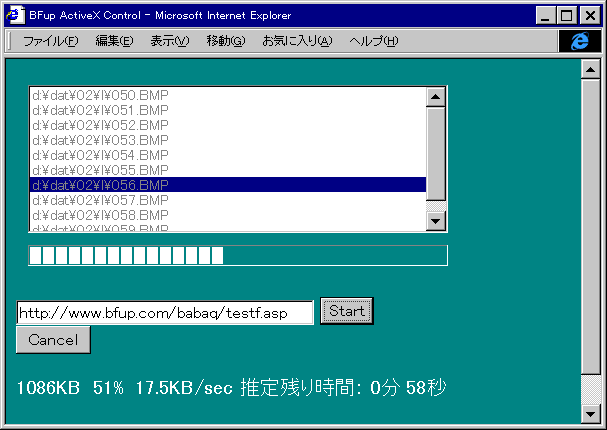Select d:¥dat¥02¥I¥051.BMP in the list
Viewport: 607px width, 430px height.
coord(228,110)
